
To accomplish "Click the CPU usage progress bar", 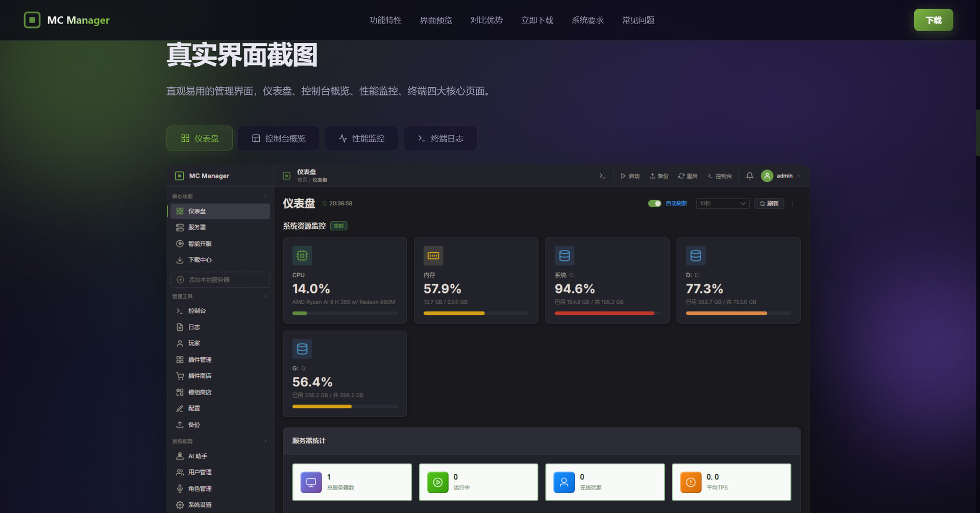I will [x=345, y=313].
